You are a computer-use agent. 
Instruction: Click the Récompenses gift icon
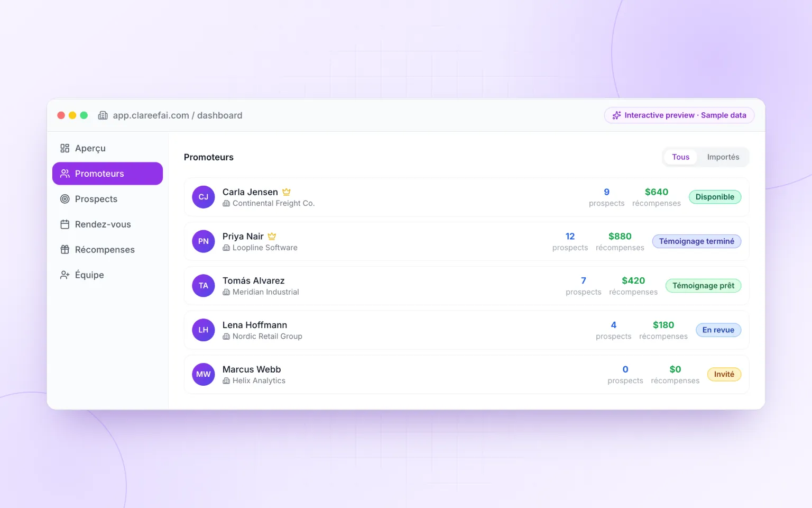65,250
